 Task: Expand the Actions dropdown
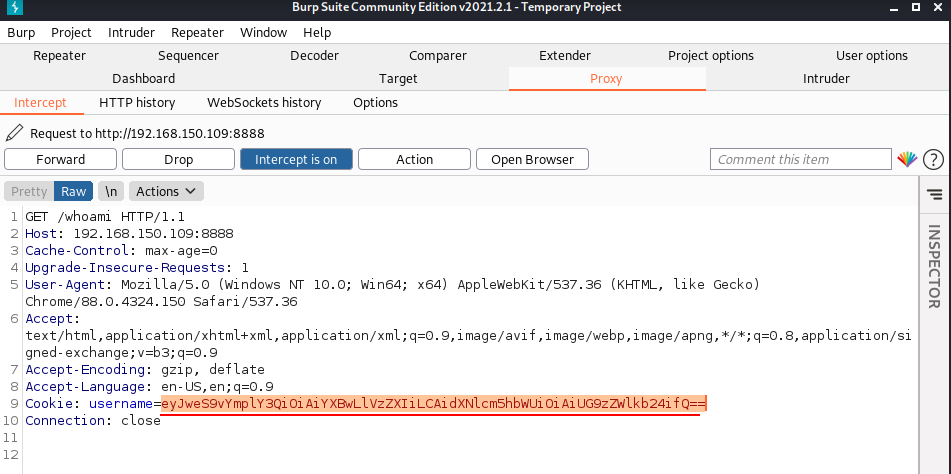(166, 191)
